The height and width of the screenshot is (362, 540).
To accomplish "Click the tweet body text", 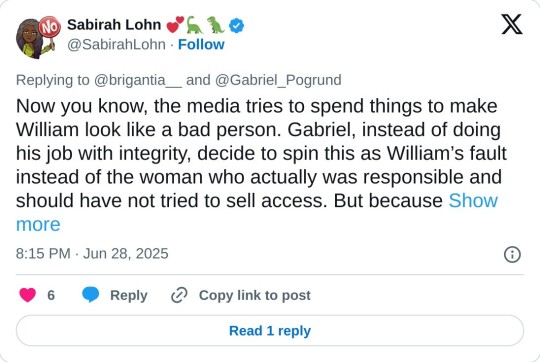I will (262, 165).
